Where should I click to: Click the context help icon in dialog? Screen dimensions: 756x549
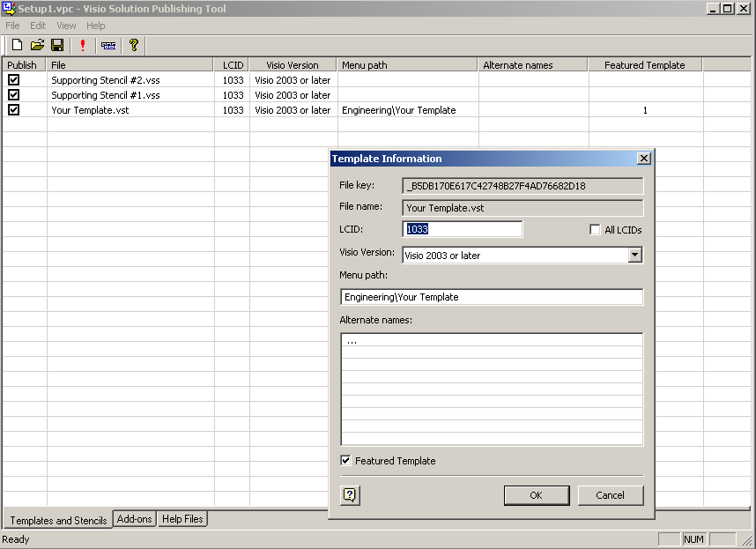click(350, 495)
